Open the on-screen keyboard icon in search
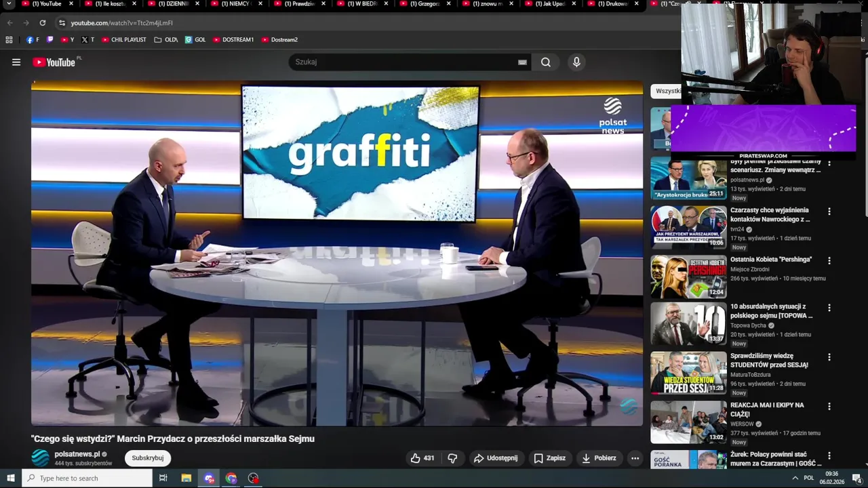This screenshot has height=488, width=868. (522, 62)
